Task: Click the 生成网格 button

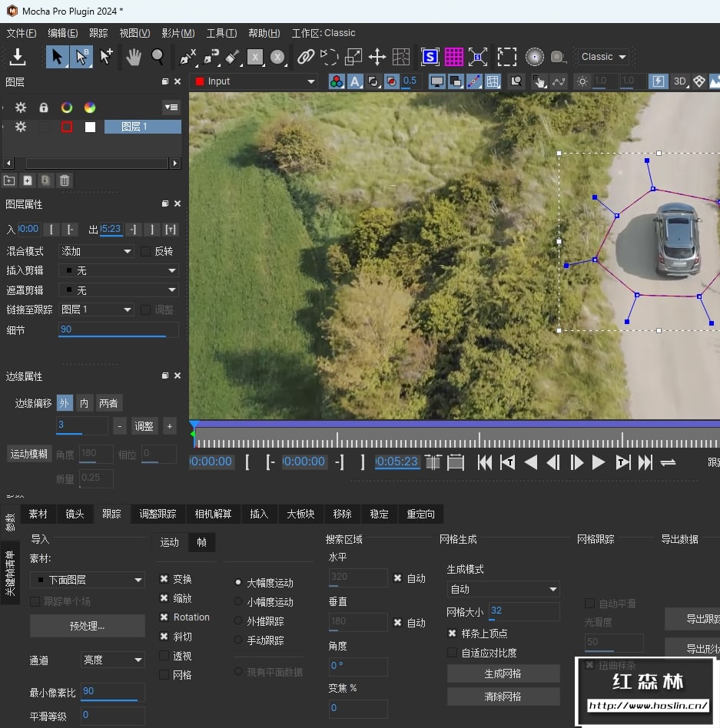Action: pos(503,673)
